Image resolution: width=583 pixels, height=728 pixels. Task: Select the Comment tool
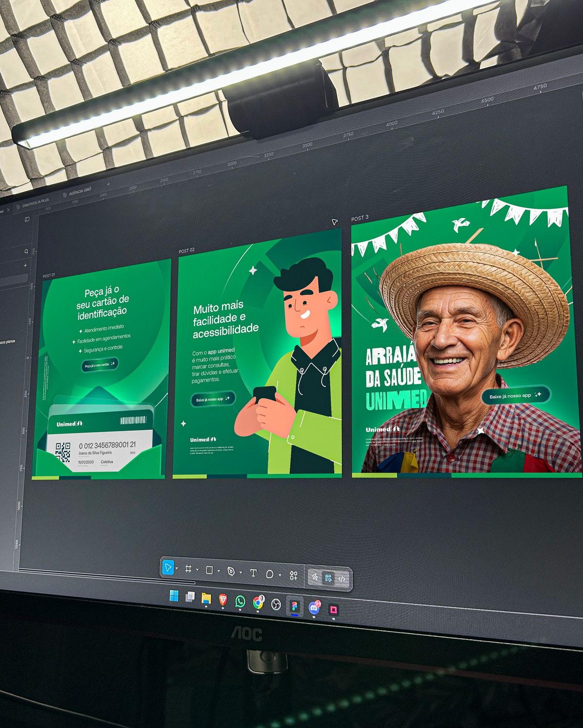tap(270, 574)
